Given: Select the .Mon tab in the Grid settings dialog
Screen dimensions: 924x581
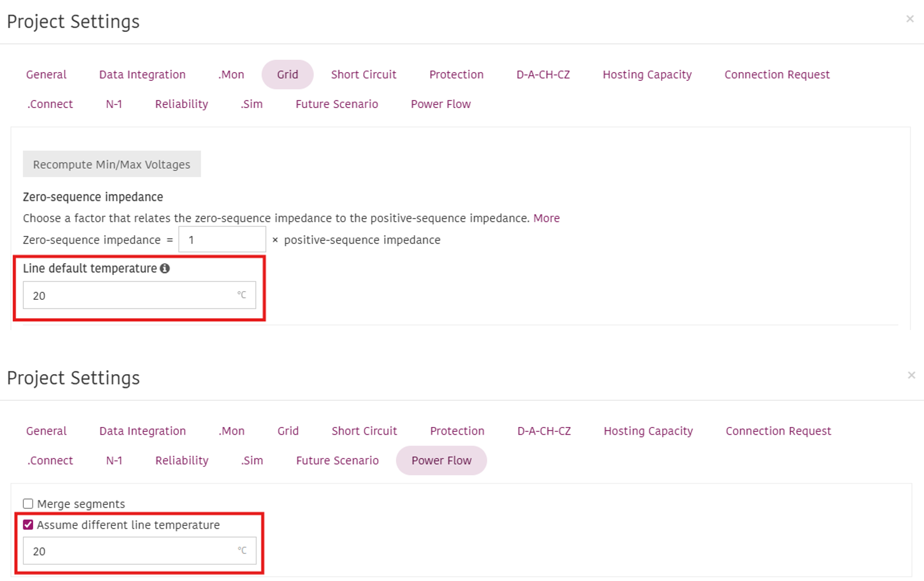Looking at the screenshot, I should 231,74.
